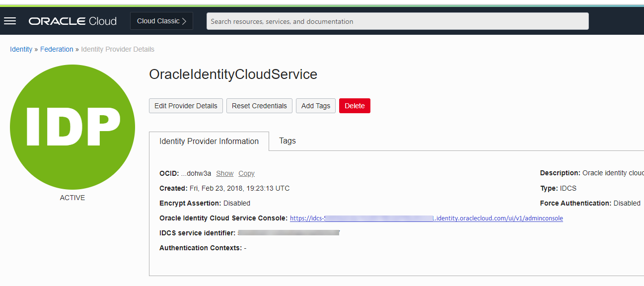Copy the OCID to clipboard
This screenshot has width=644, height=286.
coord(246,173)
